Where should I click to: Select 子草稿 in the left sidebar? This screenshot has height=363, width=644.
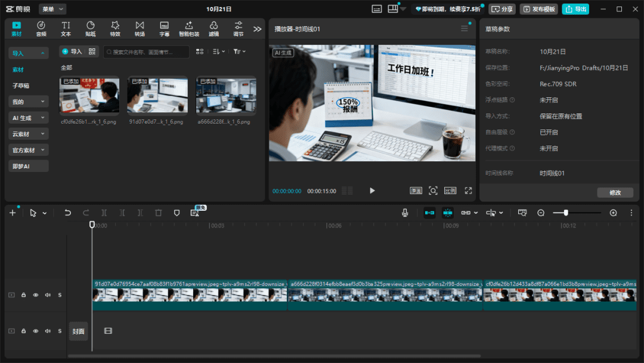(x=21, y=86)
